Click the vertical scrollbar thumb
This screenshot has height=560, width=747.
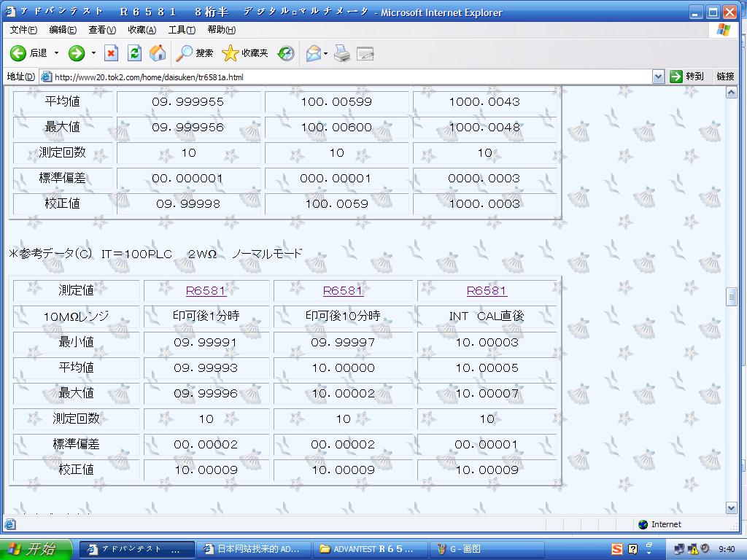pos(732,297)
